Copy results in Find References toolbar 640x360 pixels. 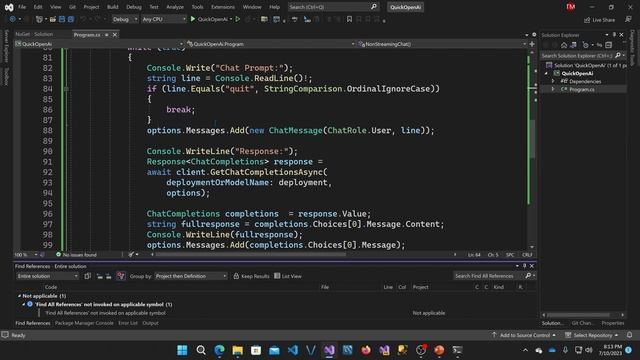click(87, 276)
